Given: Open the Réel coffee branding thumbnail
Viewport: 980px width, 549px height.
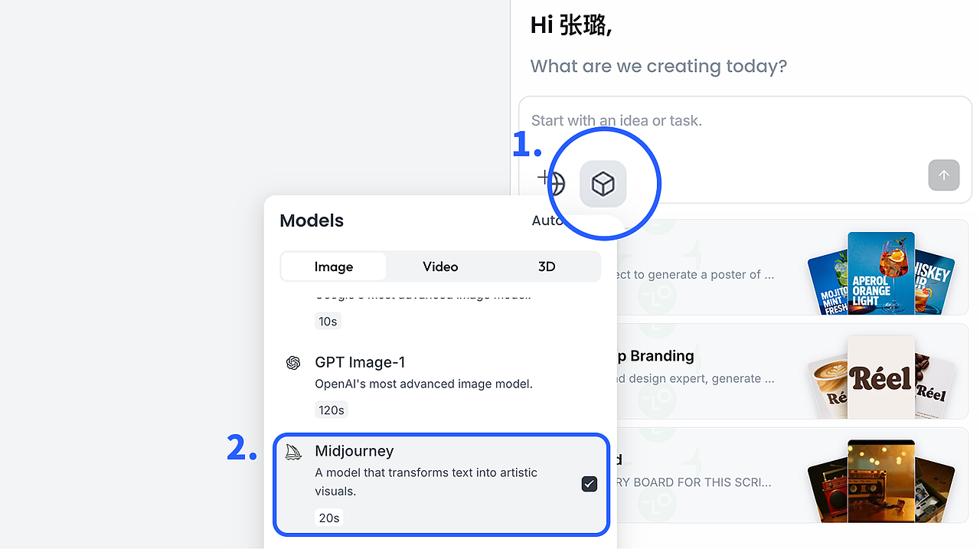Looking at the screenshot, I should [880, 377].
